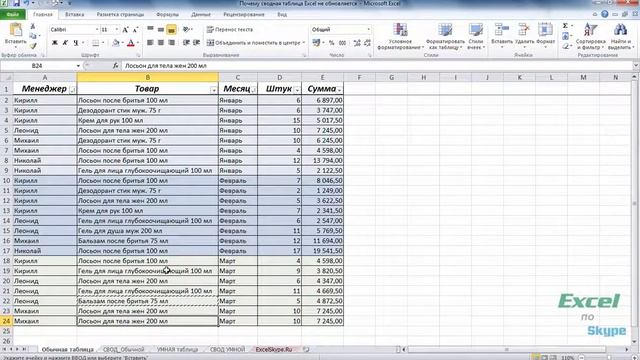The height and width of the screenshot is (360, 640).
Task: Open the borders dropdown arrow
Action: click(103, 43)
